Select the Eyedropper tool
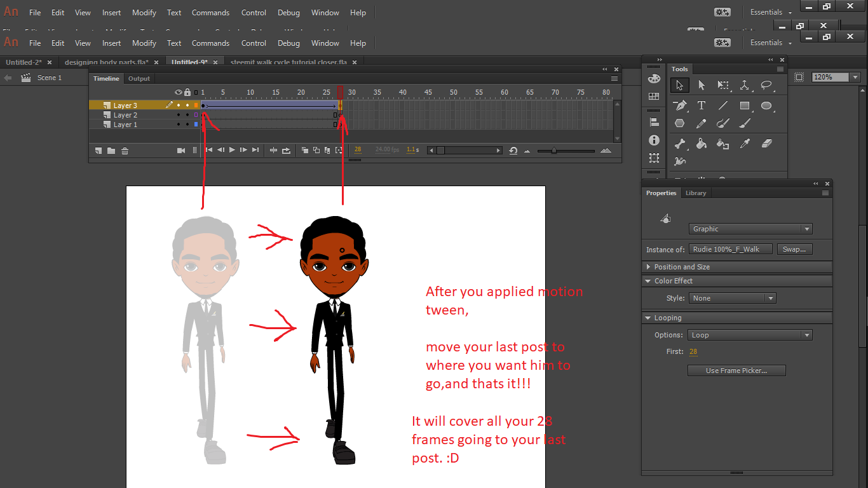 click(x=745, y=144)
